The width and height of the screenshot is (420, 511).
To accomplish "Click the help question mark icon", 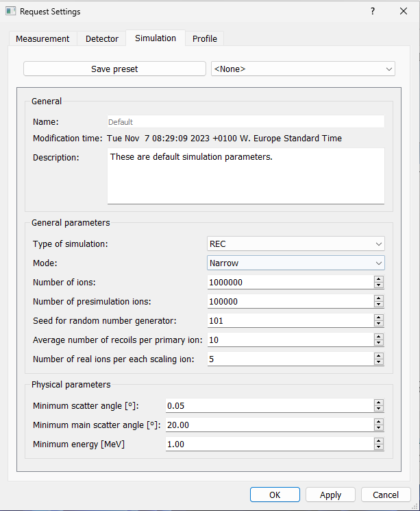I will point(373,12).
